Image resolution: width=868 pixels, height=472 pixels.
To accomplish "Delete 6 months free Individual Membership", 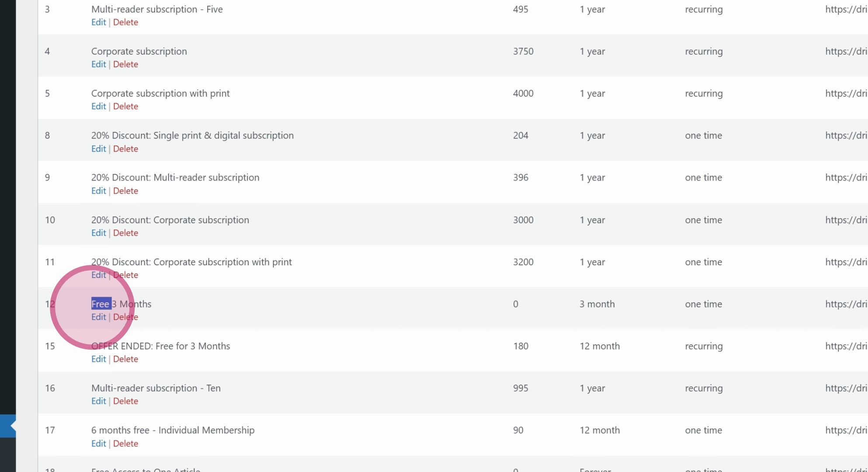I will (125, 443).
